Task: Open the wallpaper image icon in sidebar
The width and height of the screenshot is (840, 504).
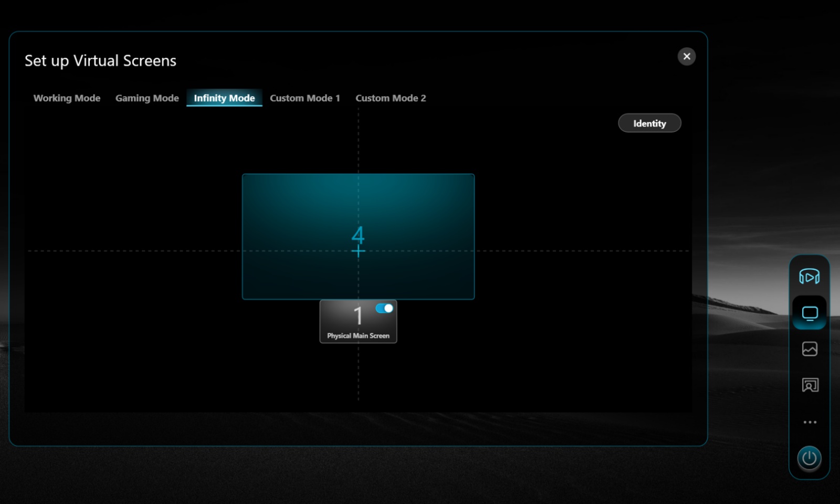Action: [x=810, y=349]
